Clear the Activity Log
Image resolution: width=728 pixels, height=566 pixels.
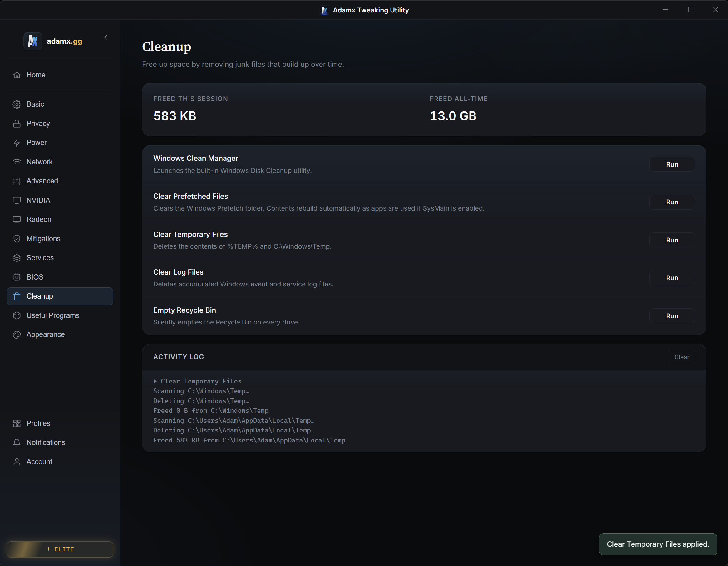pos(682,357)
